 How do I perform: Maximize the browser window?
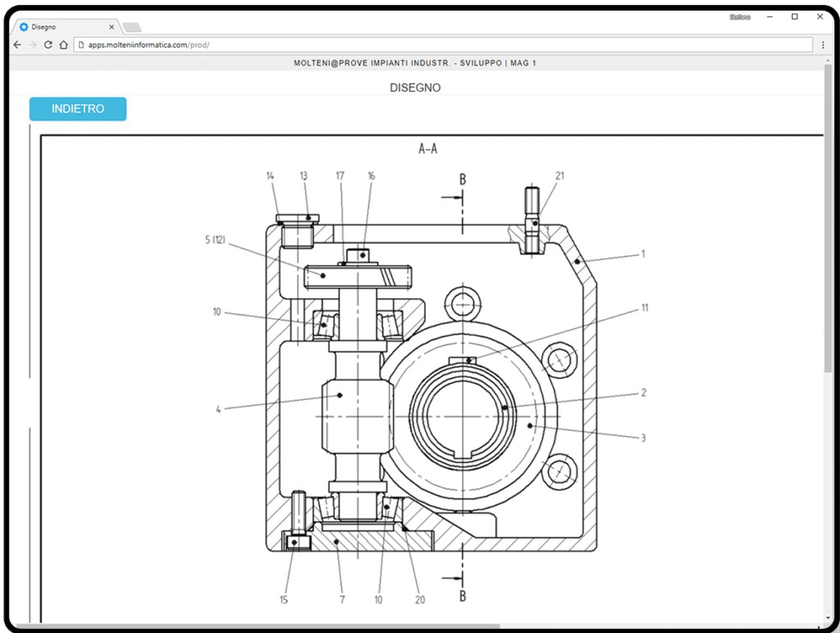pos(794,17)
